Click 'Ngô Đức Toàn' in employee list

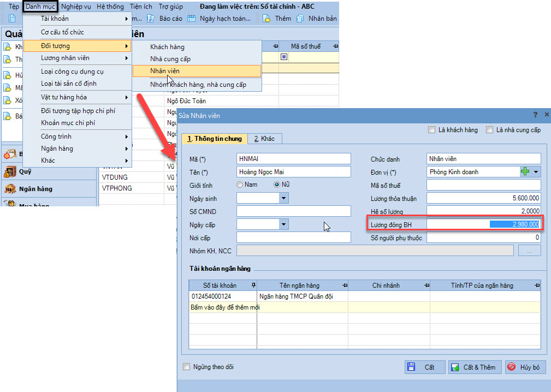186,101
